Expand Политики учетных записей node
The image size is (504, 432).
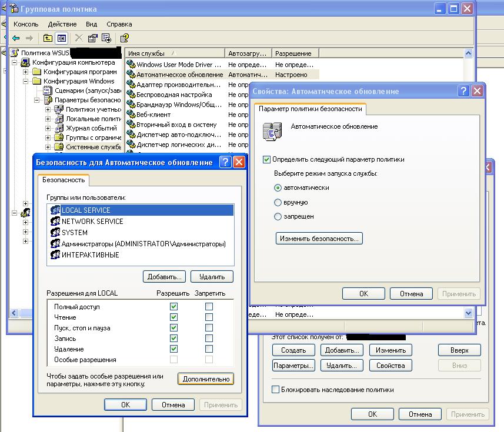[x=48, y=109]
